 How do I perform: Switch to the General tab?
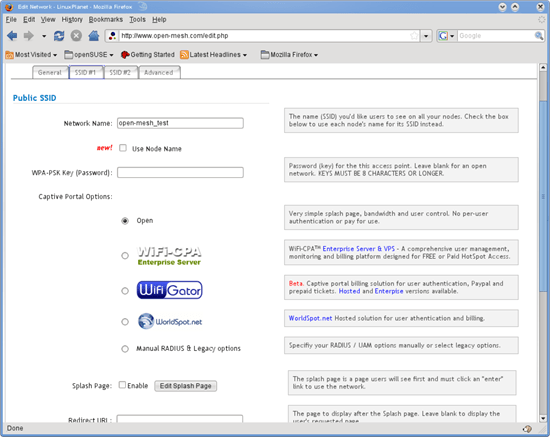point(50,72)
